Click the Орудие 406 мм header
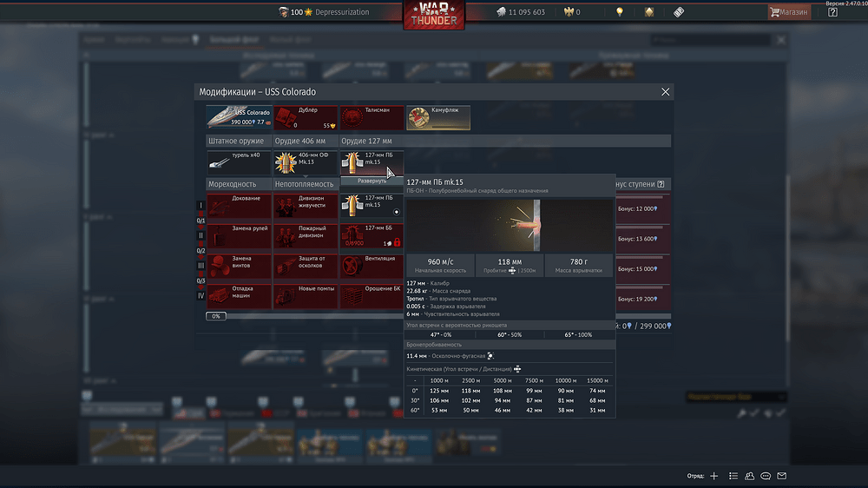868x488 pixels. (305, 141)
